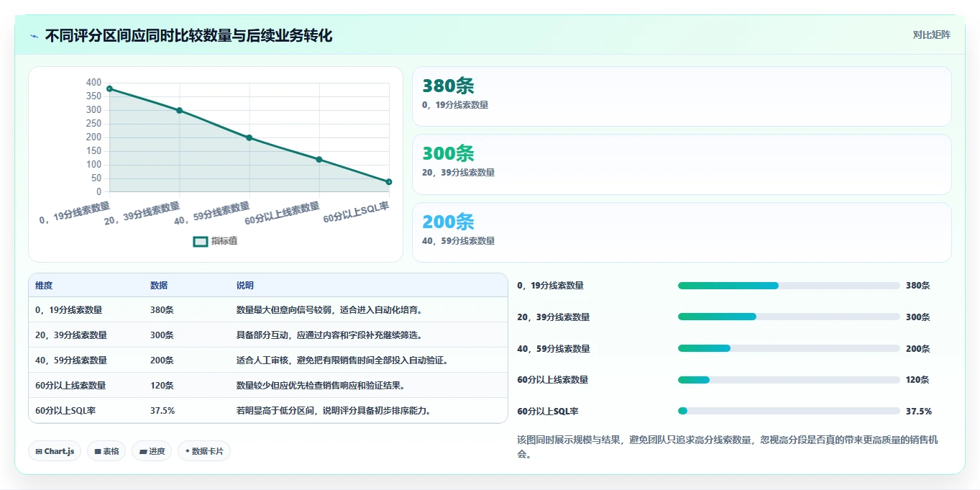Click table cell 0，19分线索数量

point(68,310)
